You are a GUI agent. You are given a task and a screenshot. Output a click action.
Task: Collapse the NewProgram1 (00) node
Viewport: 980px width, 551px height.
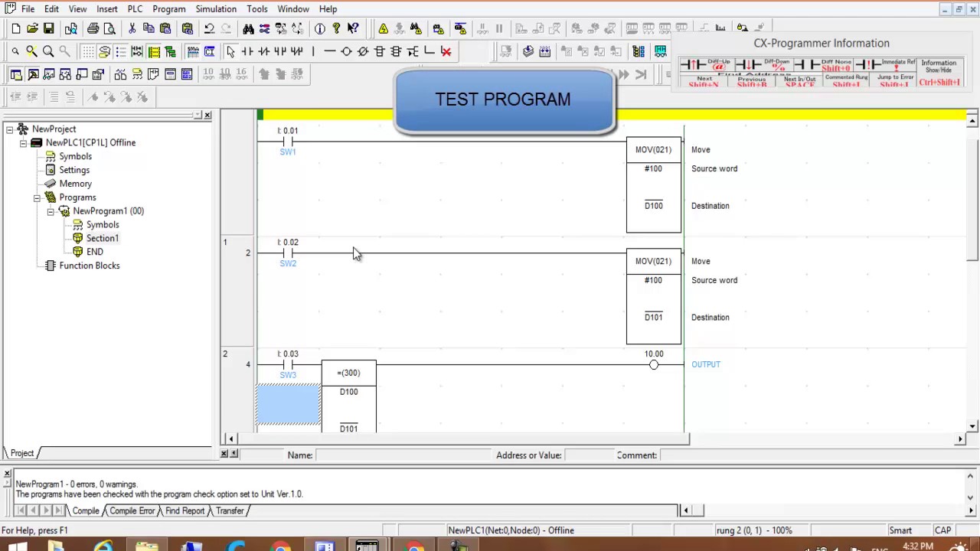pos(51,211)
